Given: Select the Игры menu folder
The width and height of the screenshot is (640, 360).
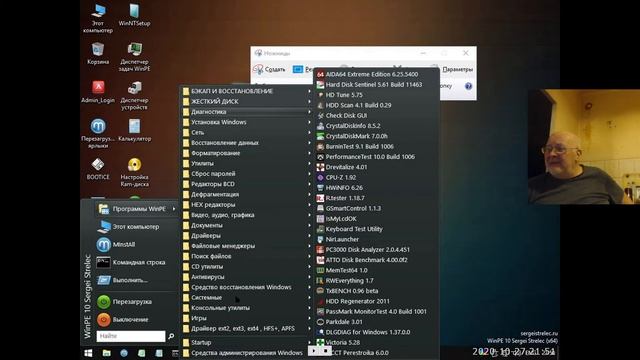Looking at the screenshot, I should coord(247,318).
